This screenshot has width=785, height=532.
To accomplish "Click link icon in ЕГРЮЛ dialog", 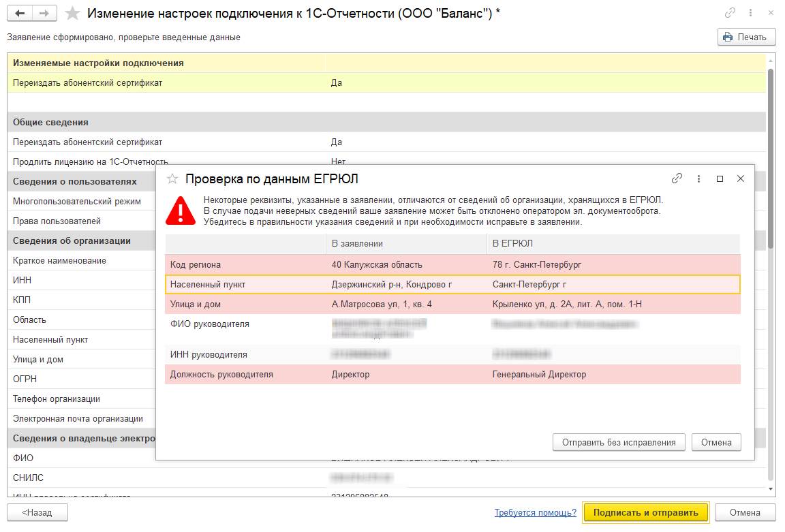I will (677, 178).
